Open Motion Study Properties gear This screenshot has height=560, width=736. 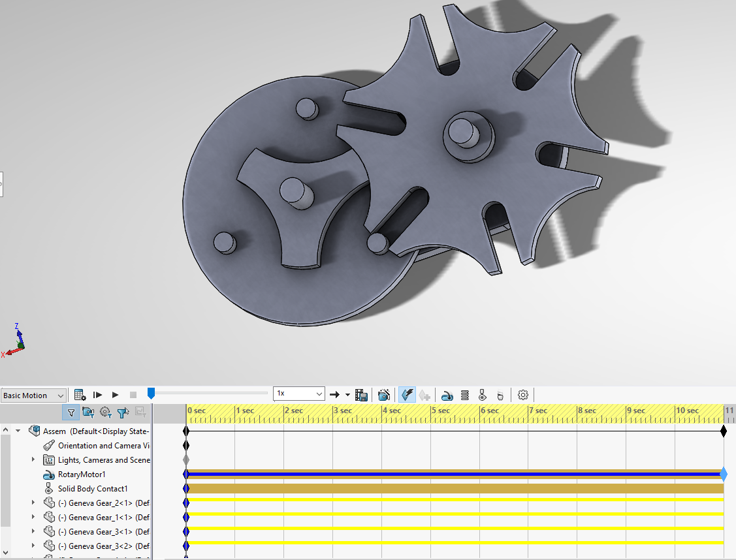(x=522, y=395)
